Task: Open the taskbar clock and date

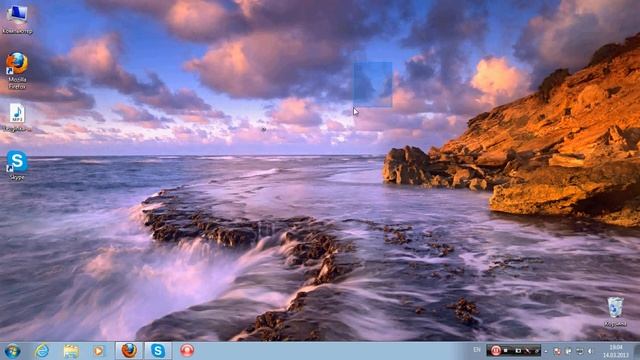Action: pyautogui.click(x=616, y=351)
